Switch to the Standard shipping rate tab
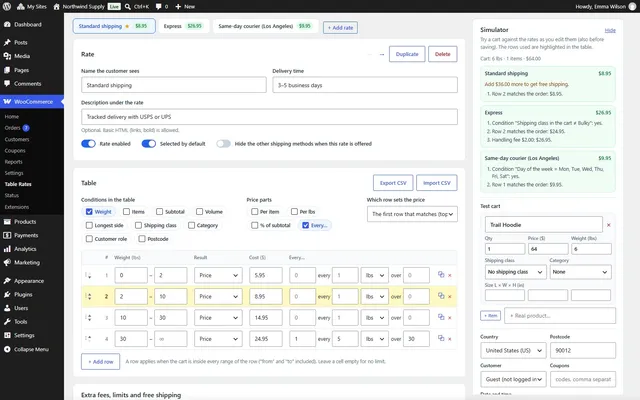This screenshot has width=640, height=400. 114,26
